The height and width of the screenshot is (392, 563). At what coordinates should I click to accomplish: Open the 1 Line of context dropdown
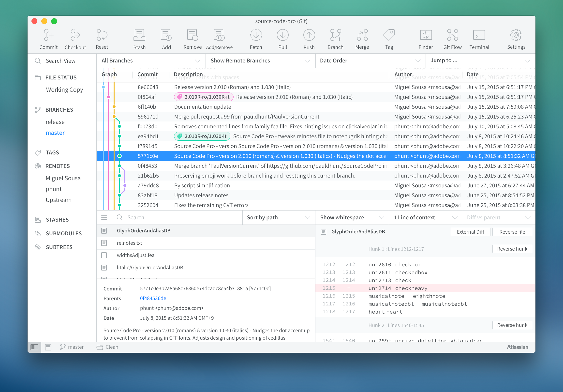click(425, 217)
